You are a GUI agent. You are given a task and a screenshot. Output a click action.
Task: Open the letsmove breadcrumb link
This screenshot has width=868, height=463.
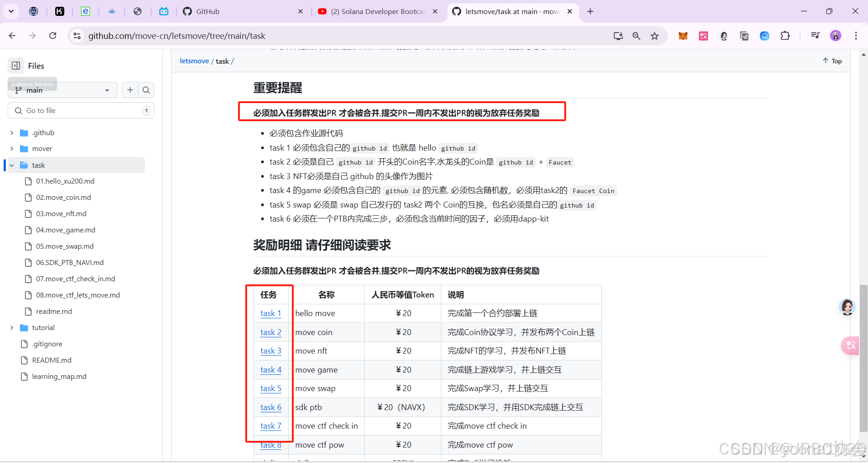(x=194, y=61)
